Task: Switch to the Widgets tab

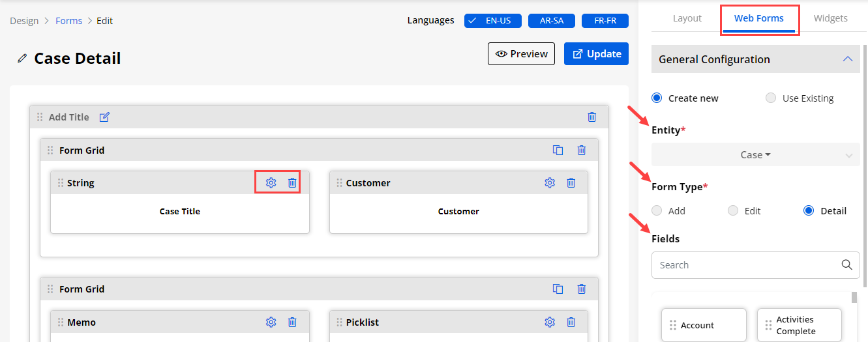Action: point(830,18)
